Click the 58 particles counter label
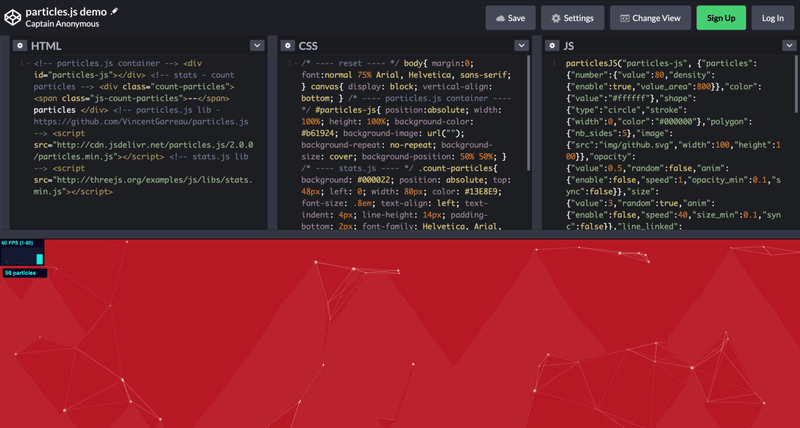The height and width of the screenshot is (428, 800). click(24, 273)
